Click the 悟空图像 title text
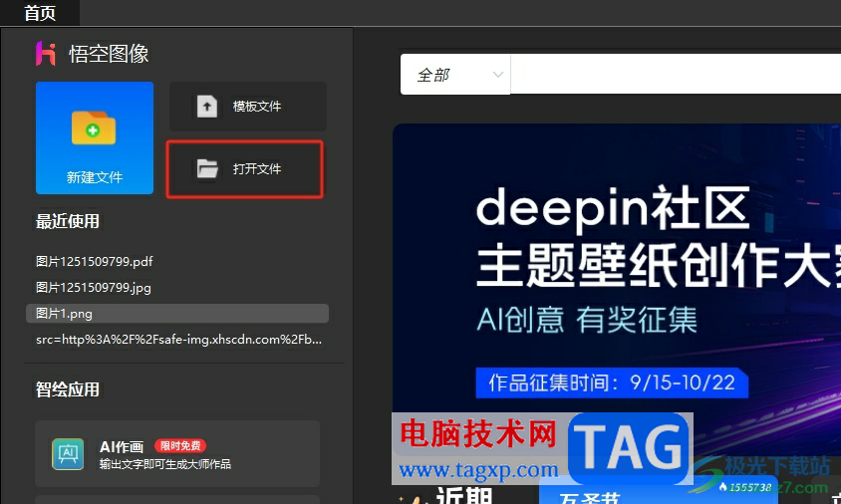 tap(109, 54)
